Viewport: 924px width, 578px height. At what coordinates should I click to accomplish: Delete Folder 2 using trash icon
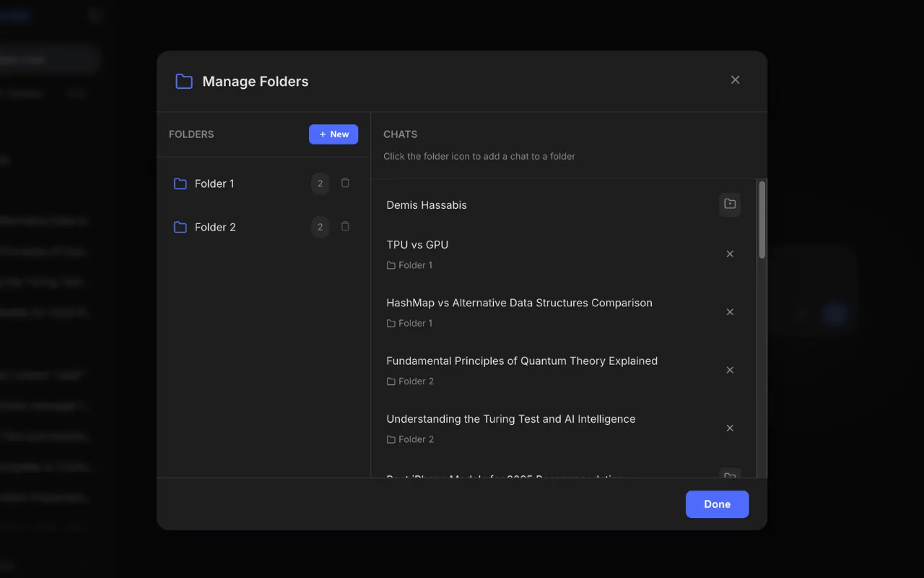pyautogui.click(x=345, y=227)
